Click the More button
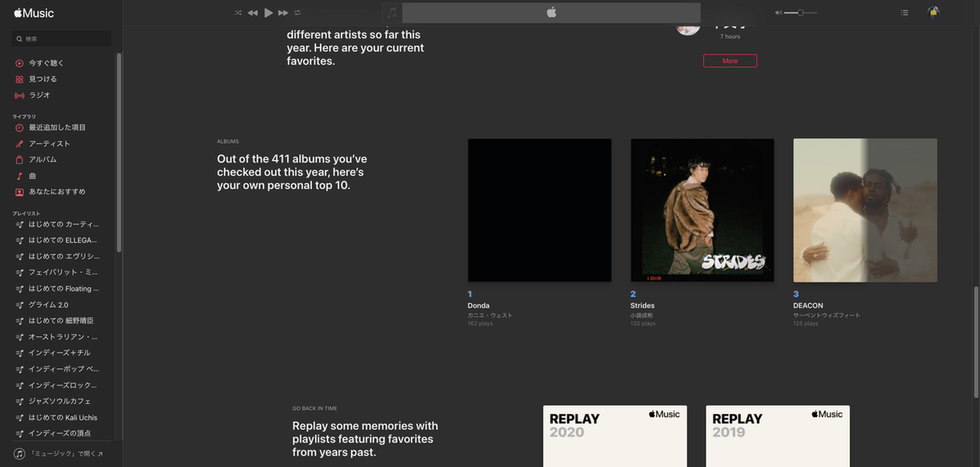Image resolution: width=980 pixels, height=467 pixels. point(730,61)
